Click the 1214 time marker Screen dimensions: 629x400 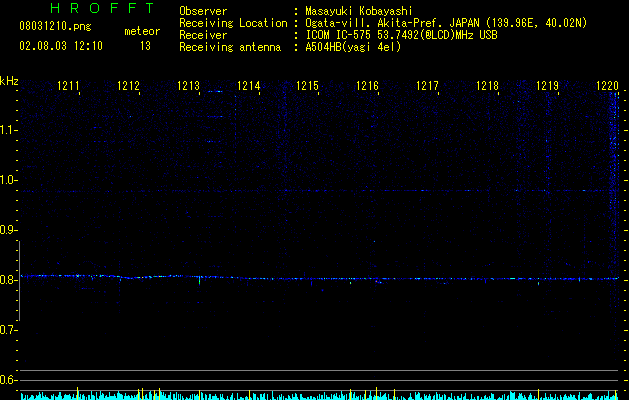point(249,85)
